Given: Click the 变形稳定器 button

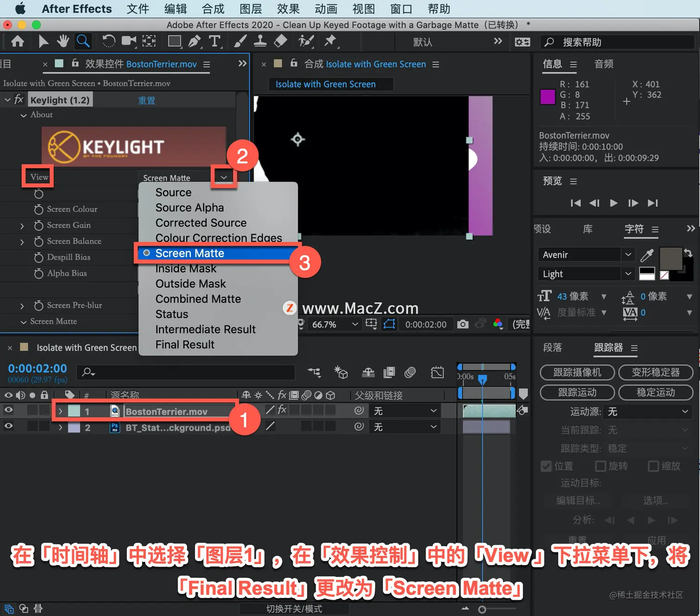Looking at the screenshot, I should click(656, 372).
